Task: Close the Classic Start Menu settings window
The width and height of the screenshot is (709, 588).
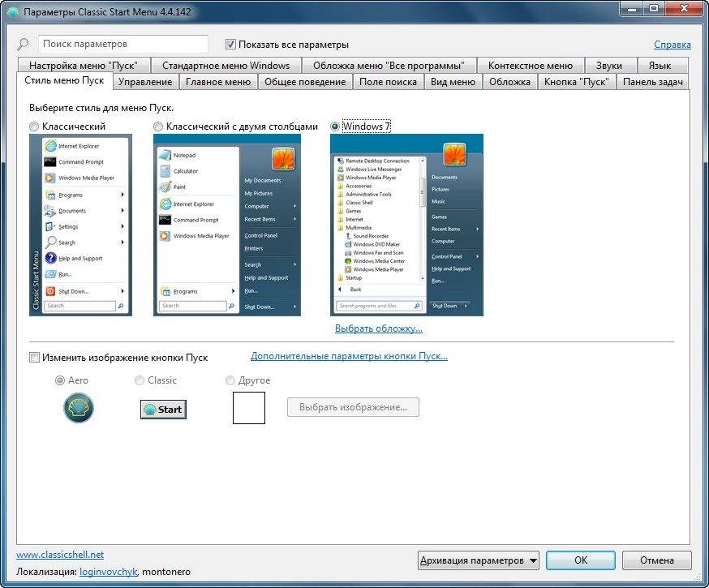Action: pyautogui.click(x=684, y=9)
